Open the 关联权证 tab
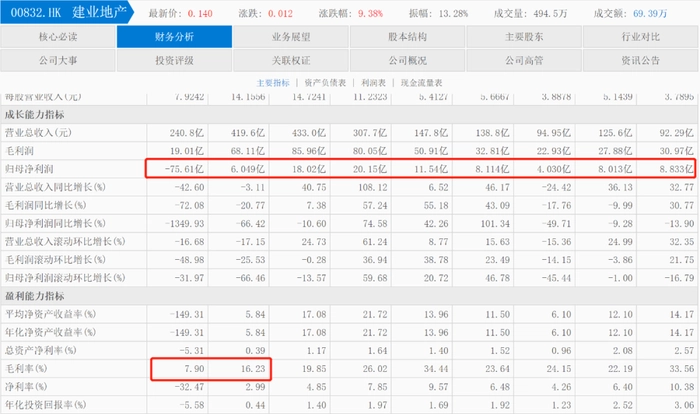Viewport: 700px width, 414px height. tap(291, 60)
